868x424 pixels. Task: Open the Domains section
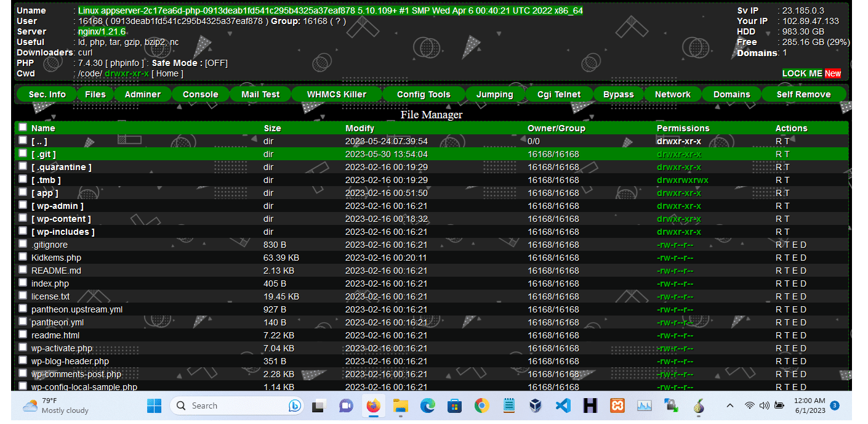731,94
